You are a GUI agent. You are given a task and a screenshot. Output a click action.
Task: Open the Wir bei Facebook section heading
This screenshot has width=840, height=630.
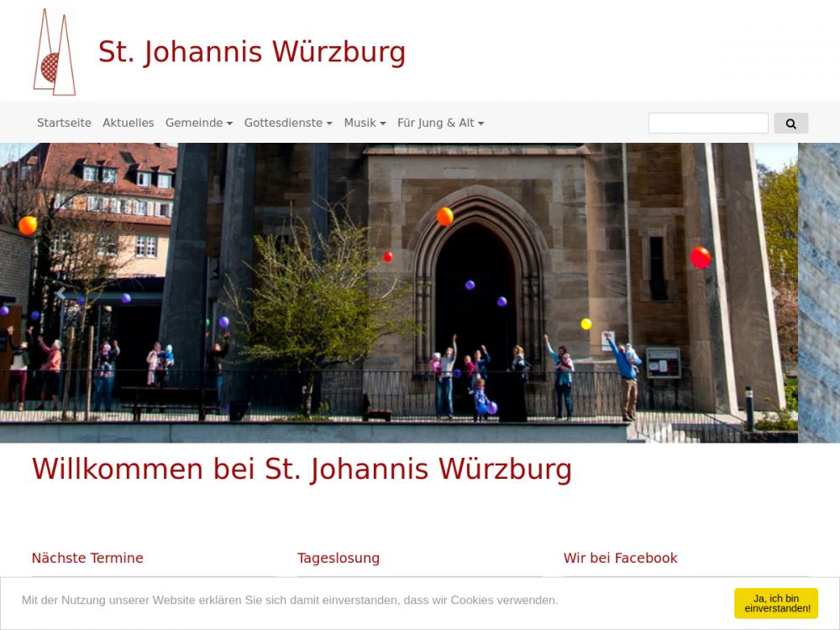point(621,559)
